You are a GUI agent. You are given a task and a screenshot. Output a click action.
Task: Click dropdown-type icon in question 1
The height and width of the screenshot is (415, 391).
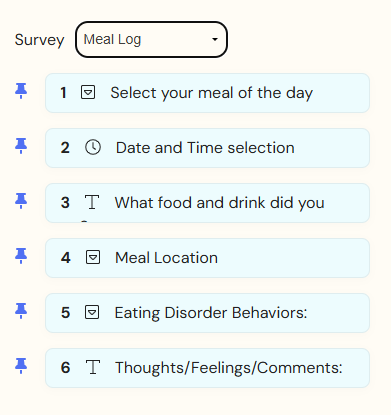(x=88, y=92)
